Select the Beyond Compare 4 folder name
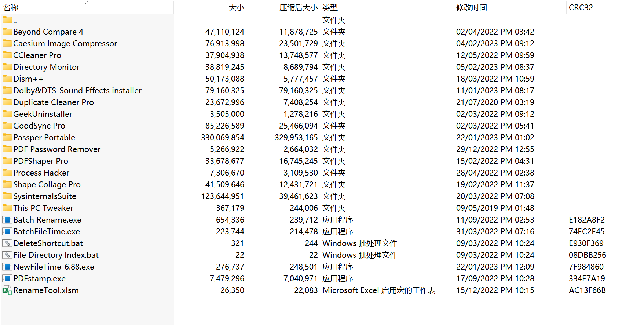The height and width of the screenshot is (325, 644). (x=48, y=32)
